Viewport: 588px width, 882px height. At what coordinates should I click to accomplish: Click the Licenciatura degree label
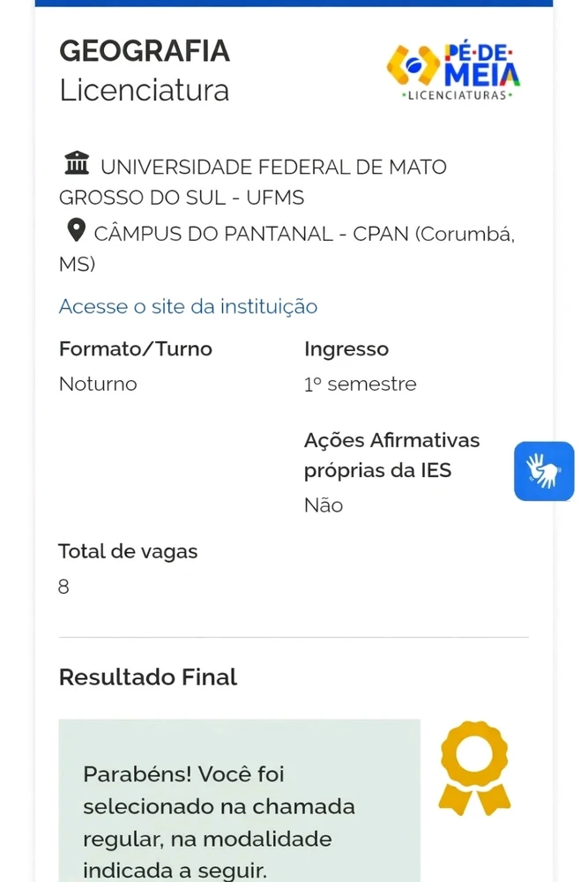click(144, 91)
